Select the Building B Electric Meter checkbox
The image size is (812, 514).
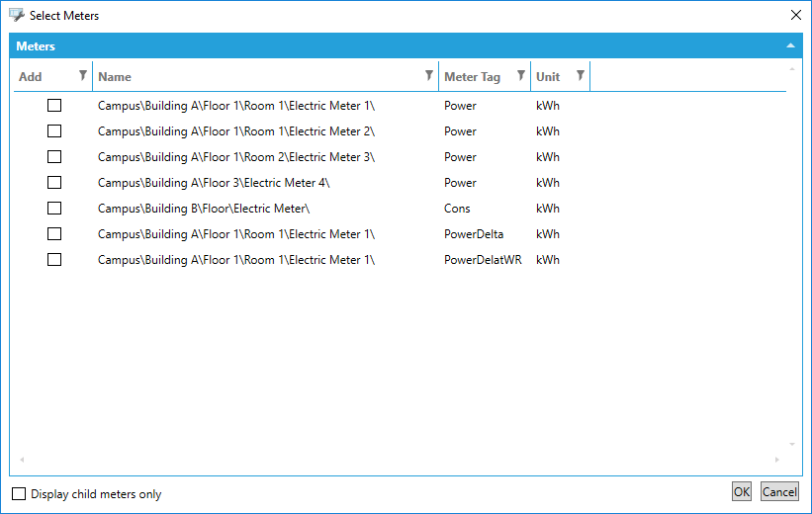pyautogui.click(x=54, y=209)
